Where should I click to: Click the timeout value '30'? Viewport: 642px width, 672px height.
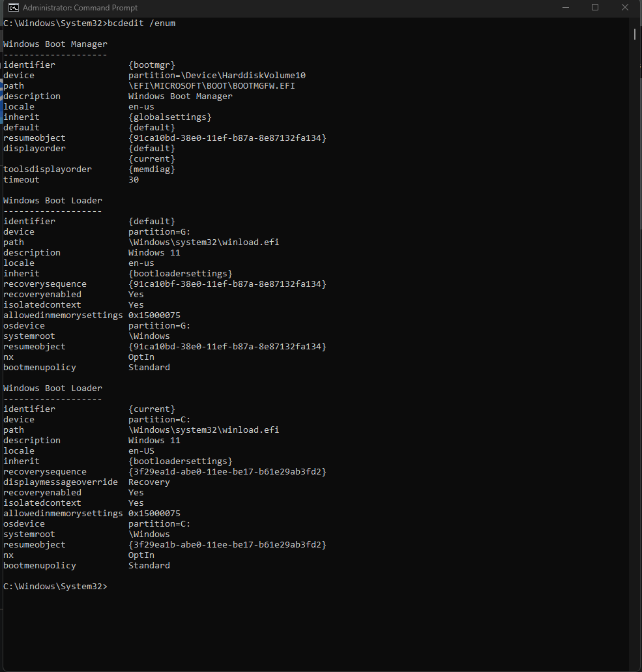click(134, 180)
